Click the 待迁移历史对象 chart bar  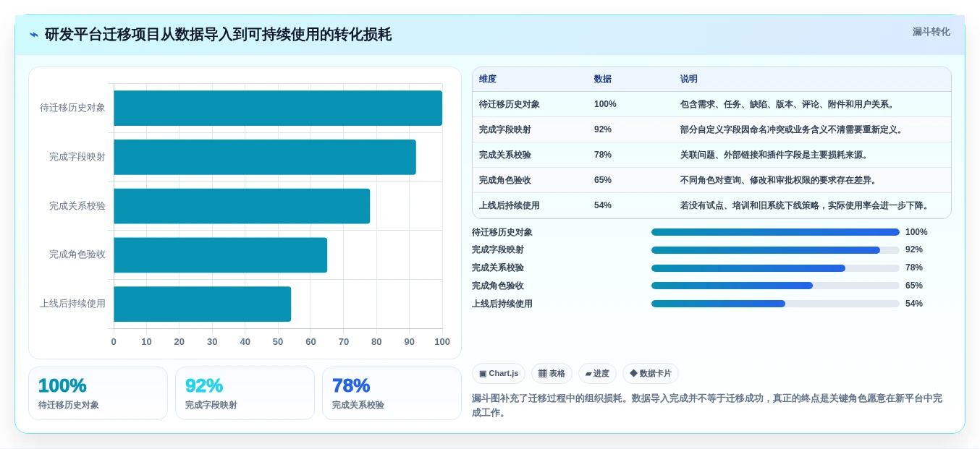[x=278, y=108]
